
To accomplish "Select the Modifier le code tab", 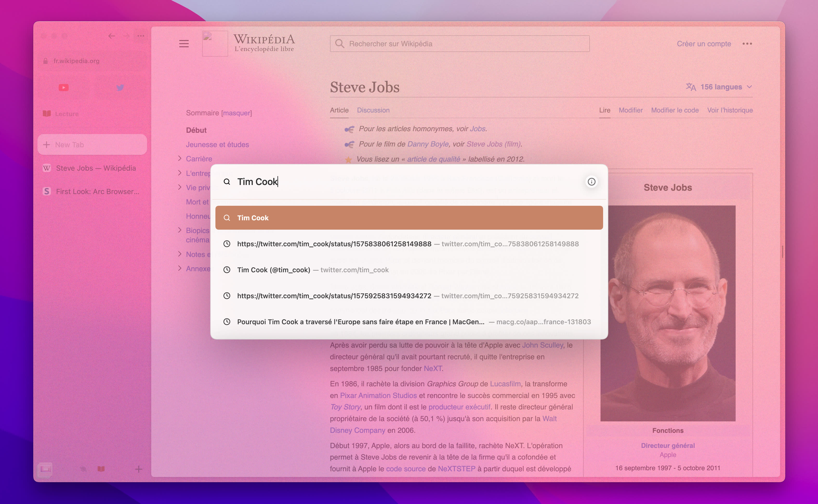I will (x=675, y=110).
